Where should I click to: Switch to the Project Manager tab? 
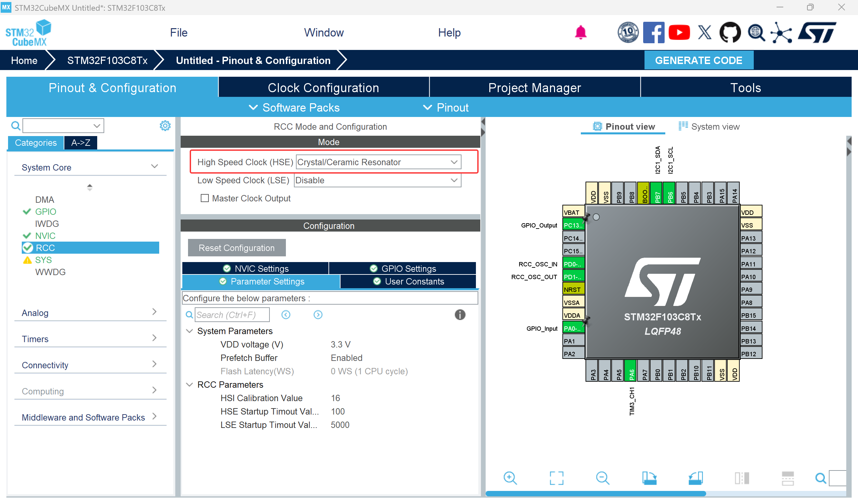coord(535,87)
